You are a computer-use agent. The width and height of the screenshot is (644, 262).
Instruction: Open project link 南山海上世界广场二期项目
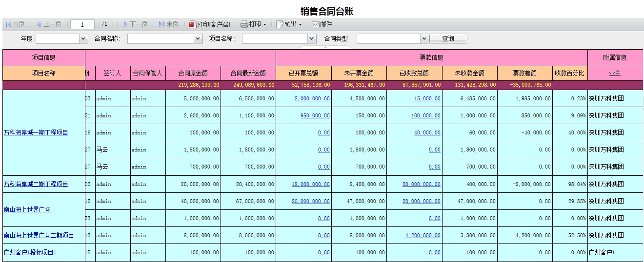click(39, 235)
